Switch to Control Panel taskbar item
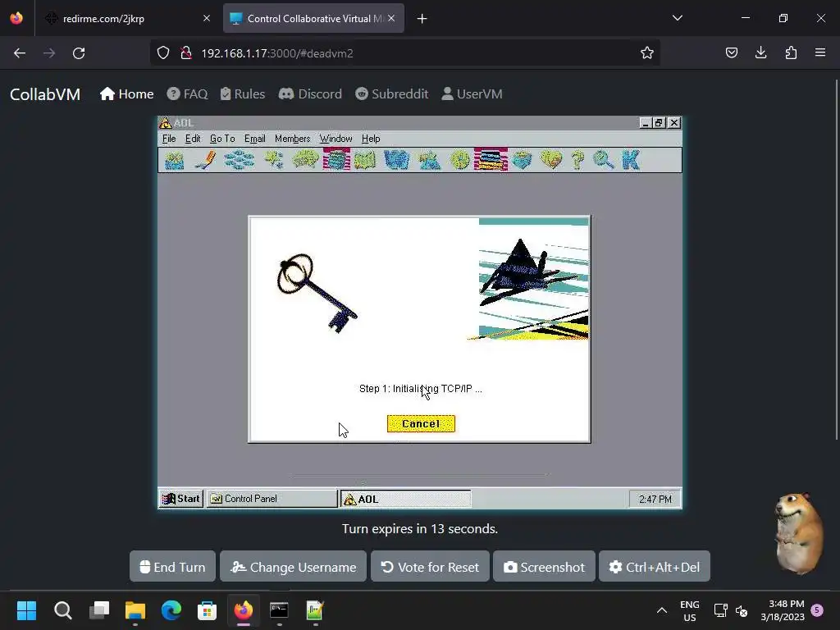 pyautogui.click(x=272, y=499)
